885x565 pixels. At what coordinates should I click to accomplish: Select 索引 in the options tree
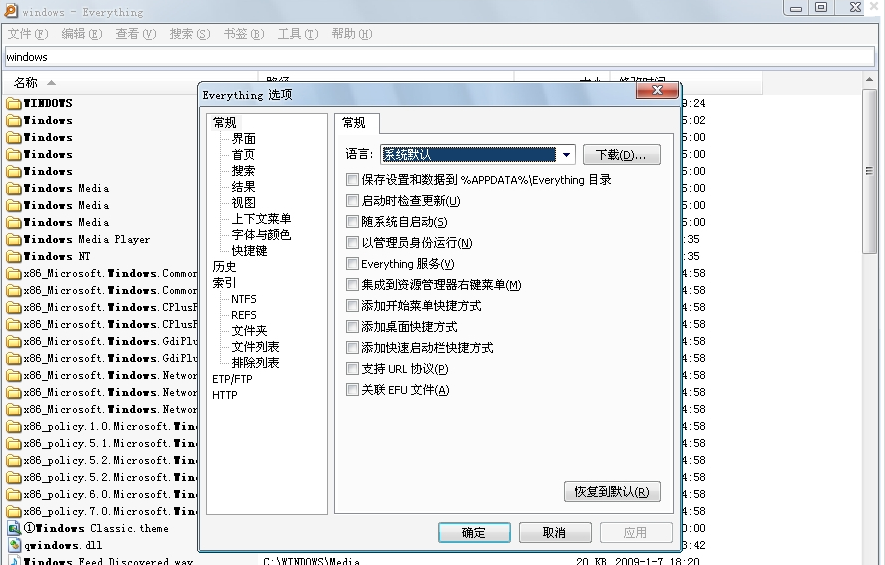click(224, 283)
